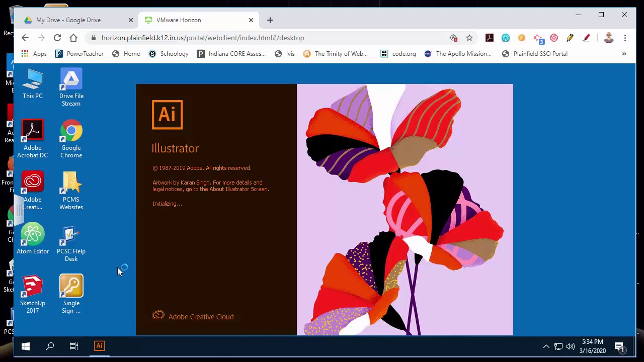Open The Trinity of Web bookmark
The width and height of the screenshot is (644, 362).
[336, 54]
